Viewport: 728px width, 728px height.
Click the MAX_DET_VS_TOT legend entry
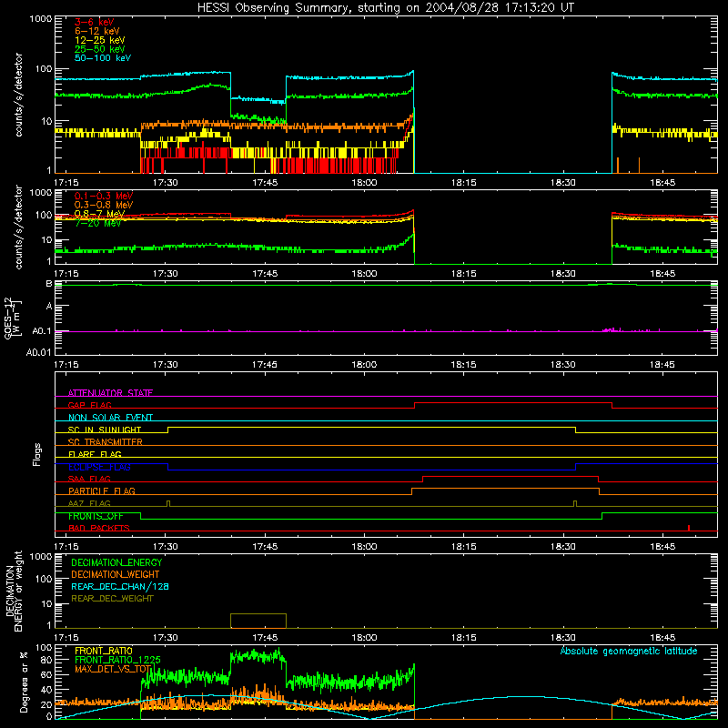[x=113, y=669]
